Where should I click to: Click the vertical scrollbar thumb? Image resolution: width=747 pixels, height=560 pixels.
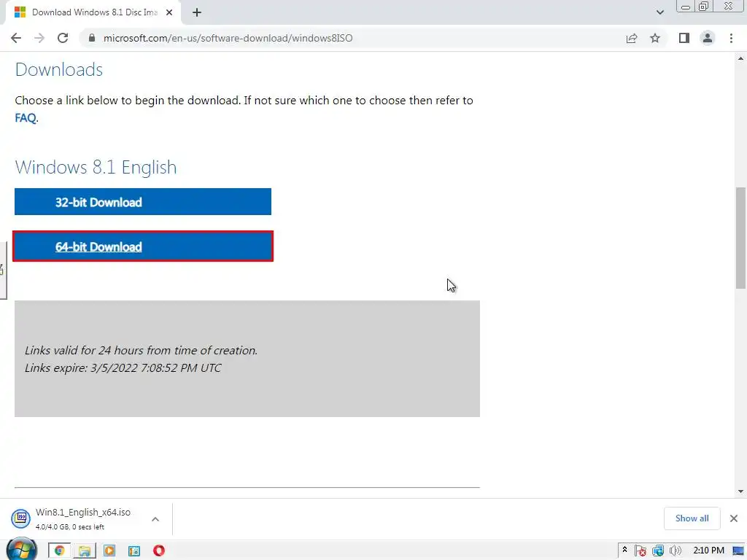pyautogui.click(x=740, y=238)
